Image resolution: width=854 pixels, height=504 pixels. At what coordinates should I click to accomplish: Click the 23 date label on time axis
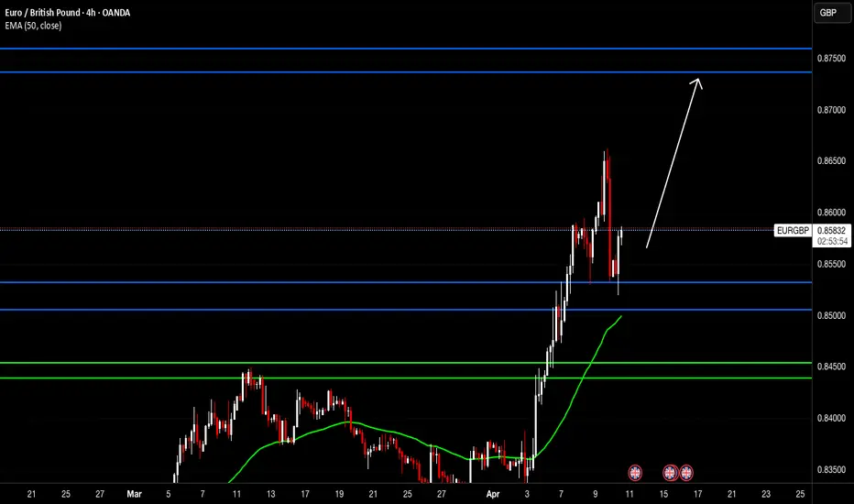click(x=766, y=494)
